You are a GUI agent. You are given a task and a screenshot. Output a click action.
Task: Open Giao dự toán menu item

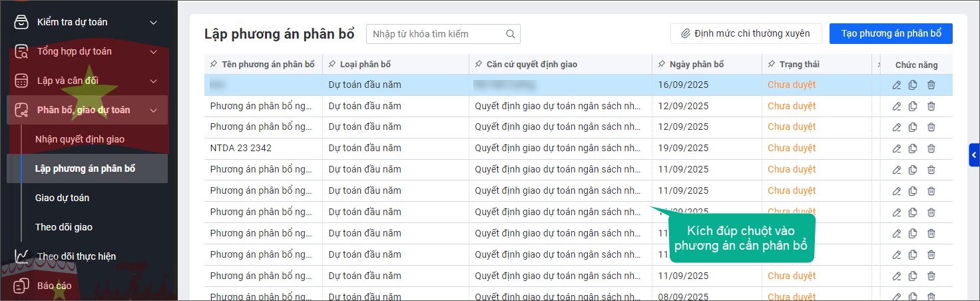click(62, 198)
